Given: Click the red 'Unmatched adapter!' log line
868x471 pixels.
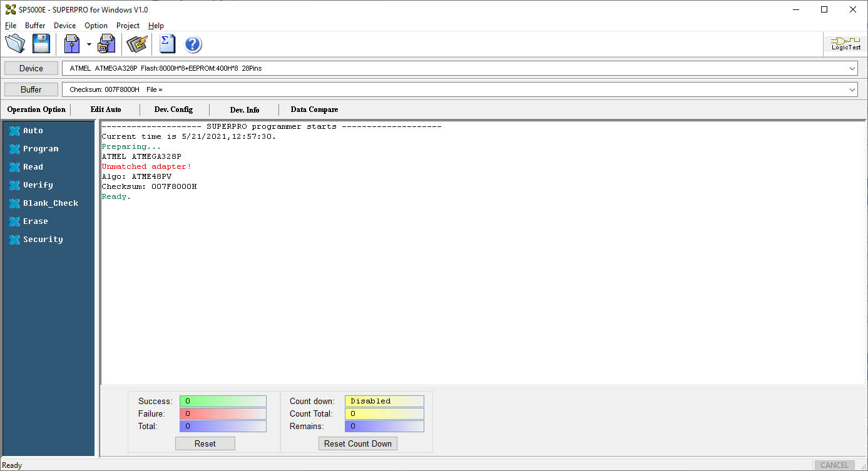Looking at the screenshot, I should coord(146,166).
